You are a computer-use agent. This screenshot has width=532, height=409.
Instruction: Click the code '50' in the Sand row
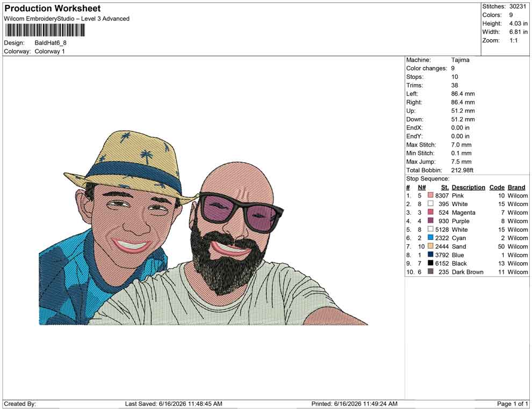pos(501,246)
